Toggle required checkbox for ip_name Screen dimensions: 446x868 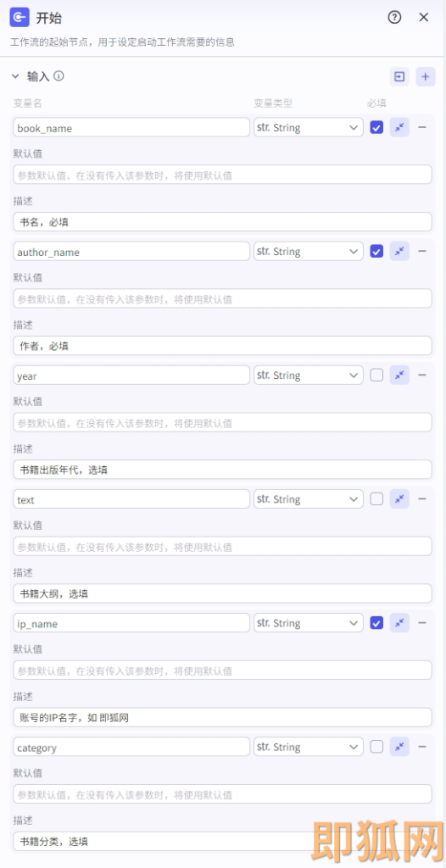pos(376,623)
